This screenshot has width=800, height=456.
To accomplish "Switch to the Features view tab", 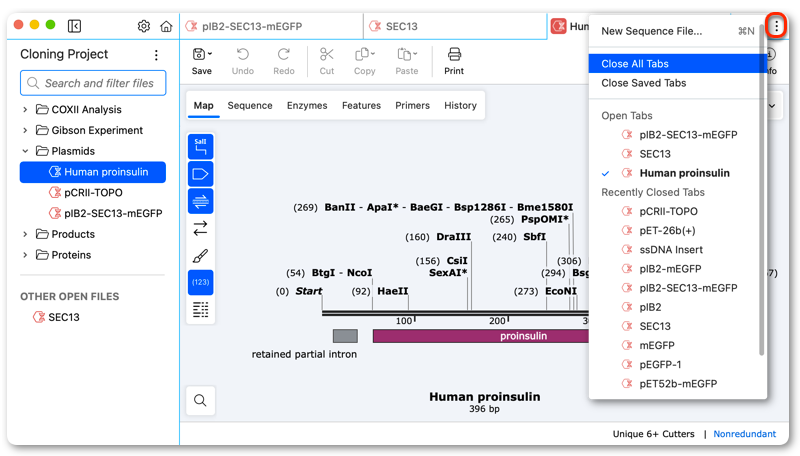I will click(x=361, y=106).
